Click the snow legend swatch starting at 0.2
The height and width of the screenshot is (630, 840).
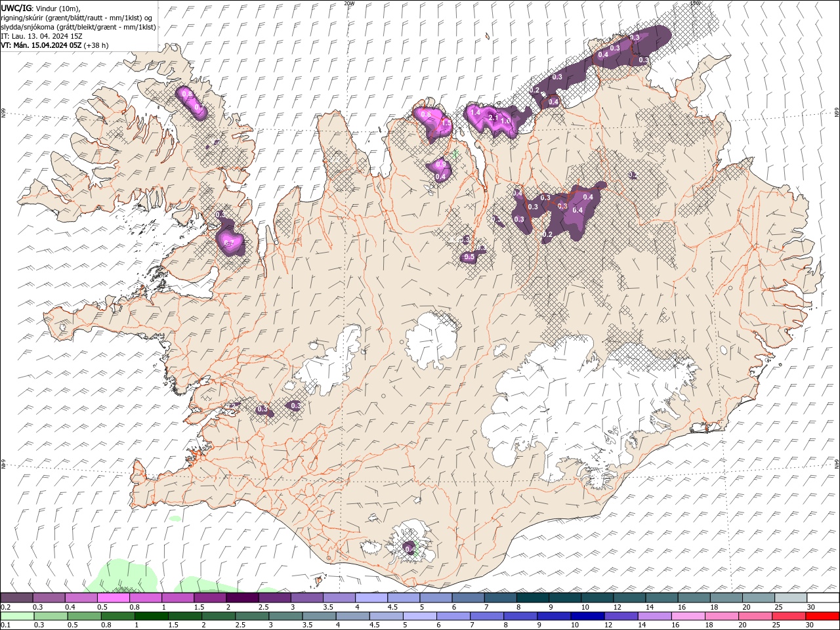17,598
